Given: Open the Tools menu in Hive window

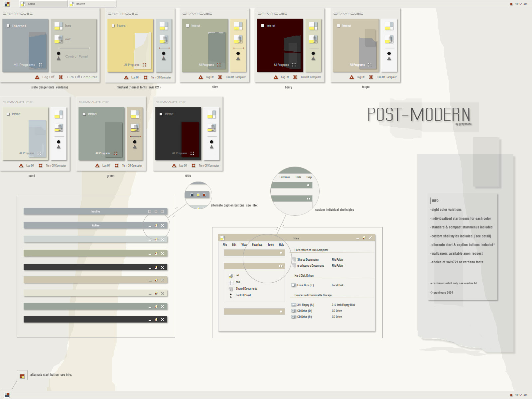Looking at the screenshot, I should (x=271, y=245).
